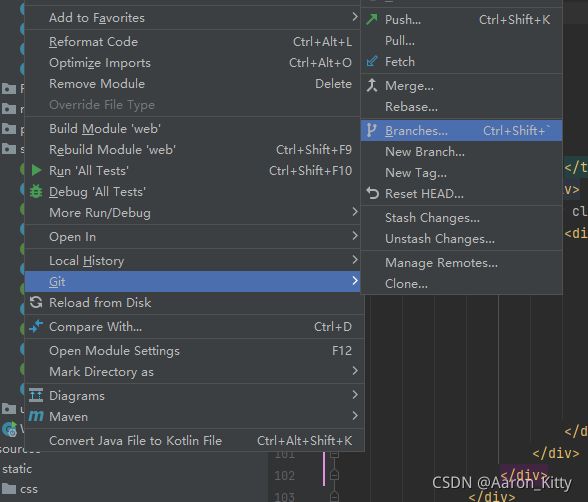Click the Debug 'All Tests' bug icon
Viewport: 588px width, 502px height.
(36, 192)
